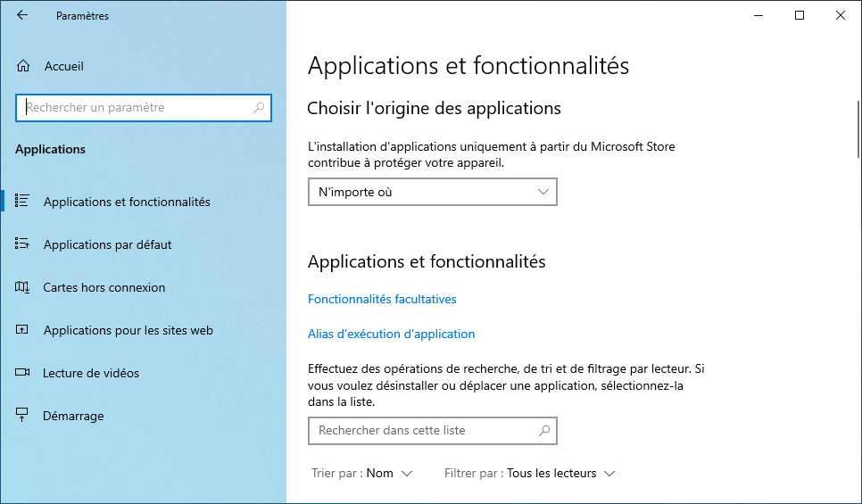Screen dimensions: 862x504
Task: Focus the Rechercher dans cette liste field
Action: (x=433, y=430)
